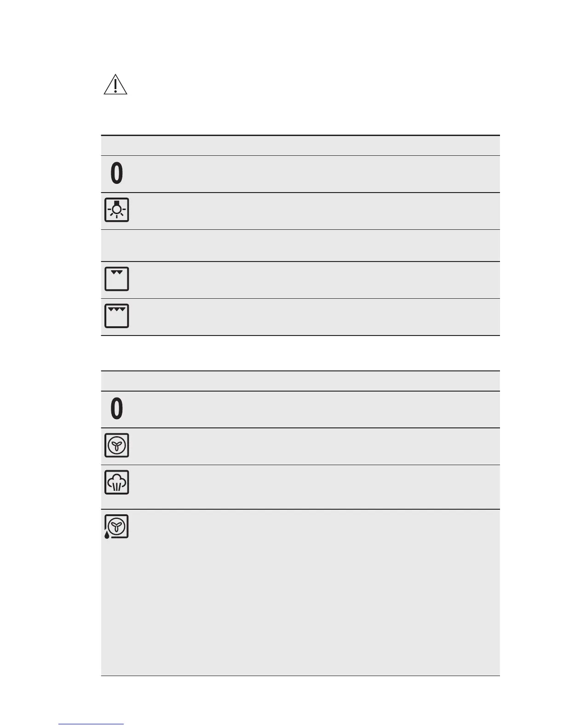Select the plain fan cooking icon
Viewport: 563px width, 728px height.
[x=117, y=445]
